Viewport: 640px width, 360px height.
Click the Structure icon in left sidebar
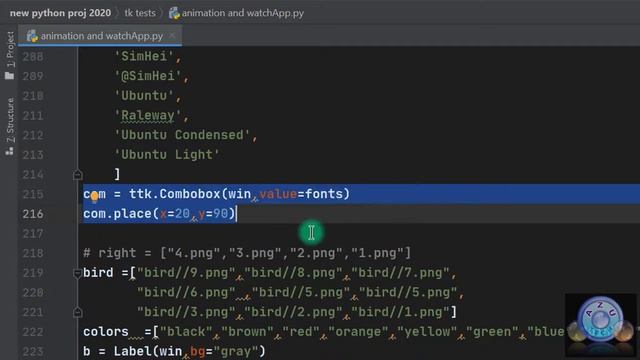pyautogui.click(x=10, y=151)
